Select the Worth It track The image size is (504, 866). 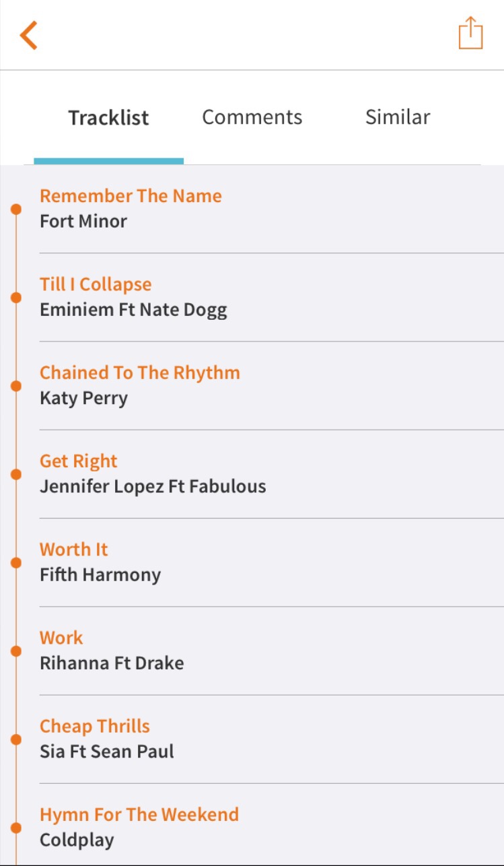point(73,549)
